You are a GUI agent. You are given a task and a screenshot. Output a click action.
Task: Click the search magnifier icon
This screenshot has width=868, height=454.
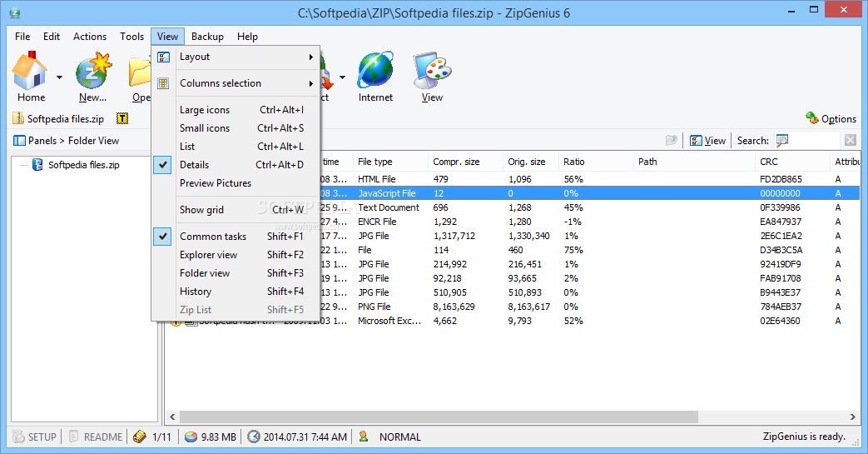(x=782, y=140)
